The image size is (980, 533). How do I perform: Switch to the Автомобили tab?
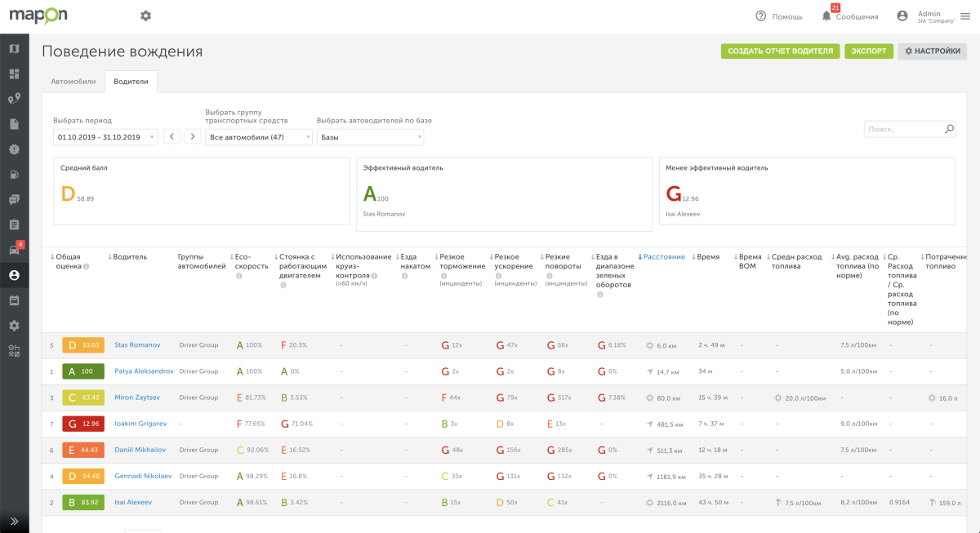pos(73,82)
